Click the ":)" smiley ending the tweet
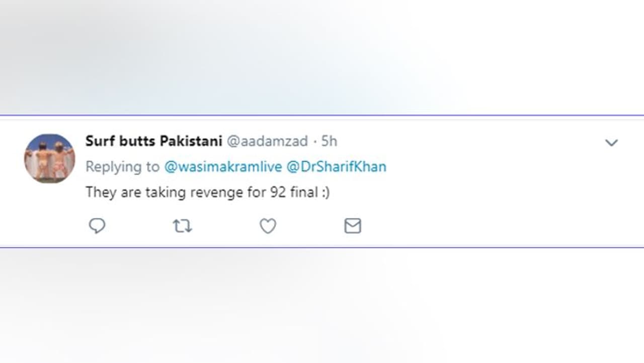This screenshot has height=363, width=644. coord(325,192)
